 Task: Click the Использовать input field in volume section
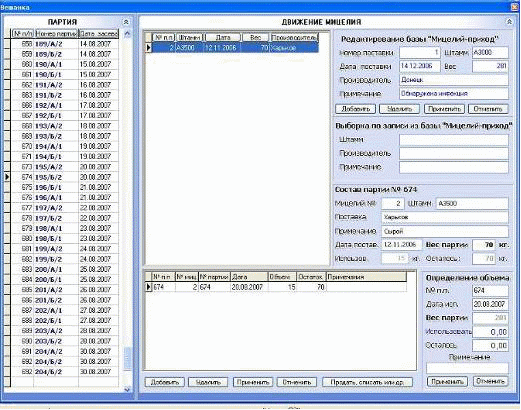pos(490,332)
